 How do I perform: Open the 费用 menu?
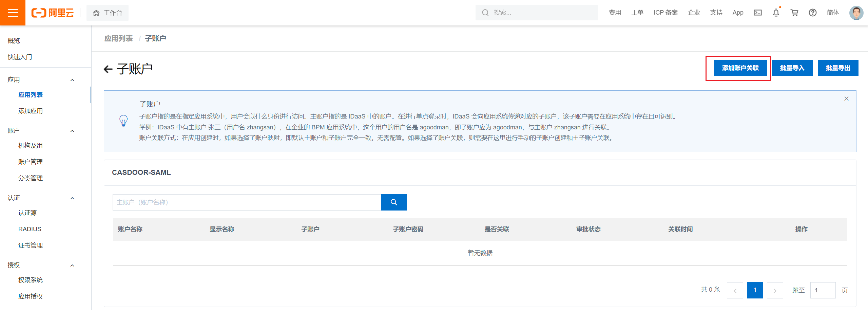pos(615,13)
